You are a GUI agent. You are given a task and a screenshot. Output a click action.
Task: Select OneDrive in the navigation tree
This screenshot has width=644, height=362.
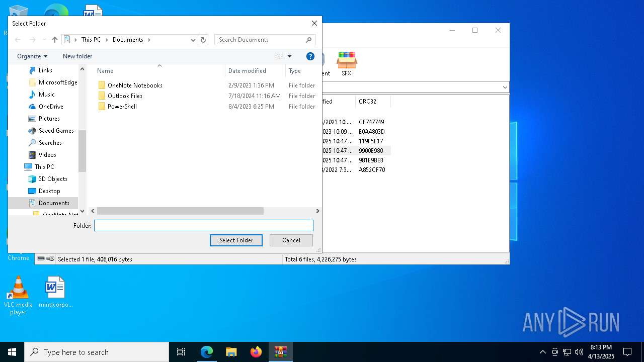pos(51,107)
